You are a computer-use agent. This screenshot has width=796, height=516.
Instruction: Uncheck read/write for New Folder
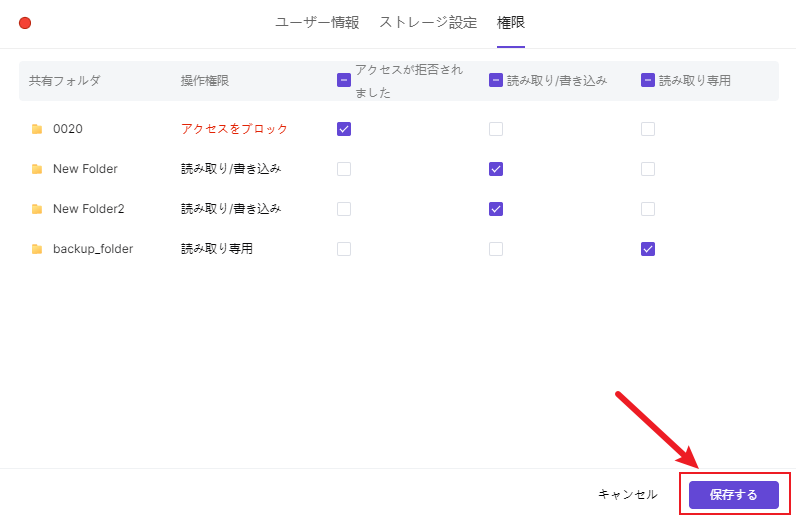pyautogui.click(x=496, y=169)
